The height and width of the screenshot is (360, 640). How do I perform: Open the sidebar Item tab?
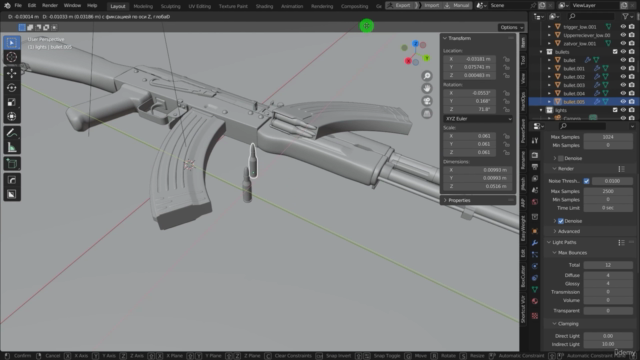point(523,43)
